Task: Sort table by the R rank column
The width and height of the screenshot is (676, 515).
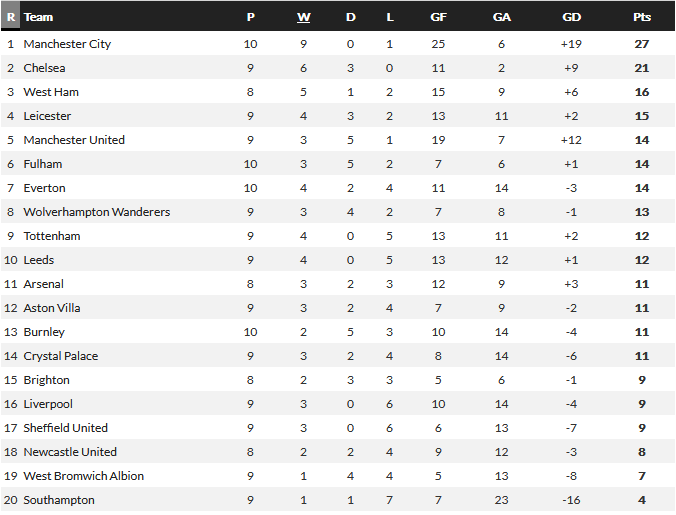Action: click(x=11, y=17)
